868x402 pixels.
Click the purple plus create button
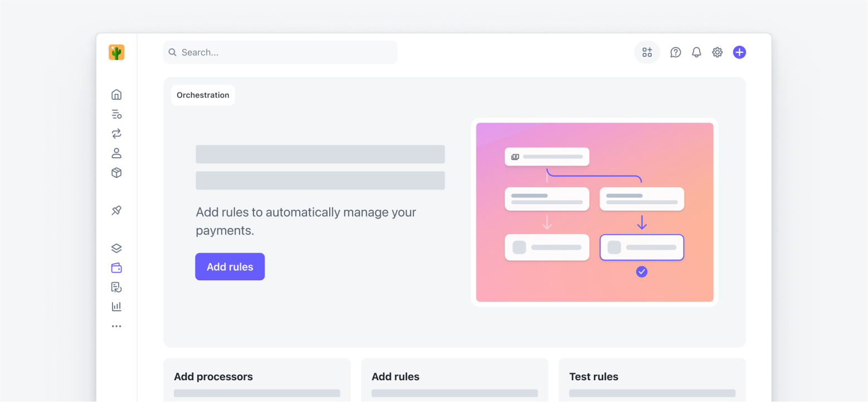click(x=739, y=52)
